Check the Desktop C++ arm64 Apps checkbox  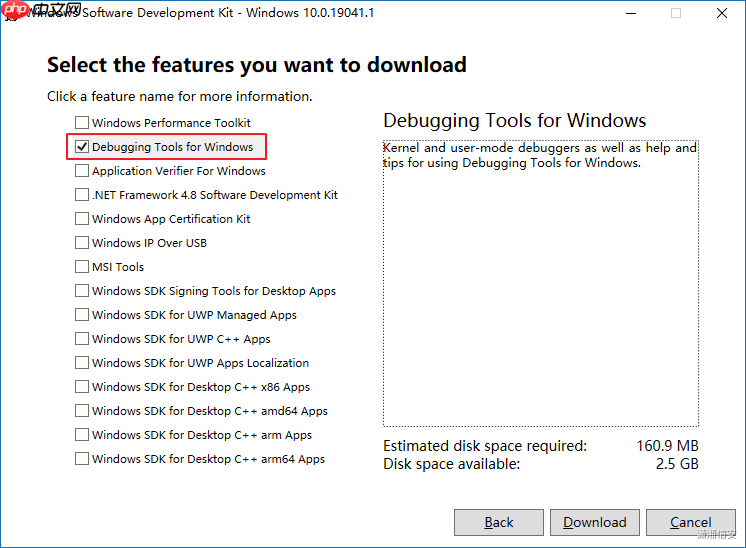[x=82, y=459]
